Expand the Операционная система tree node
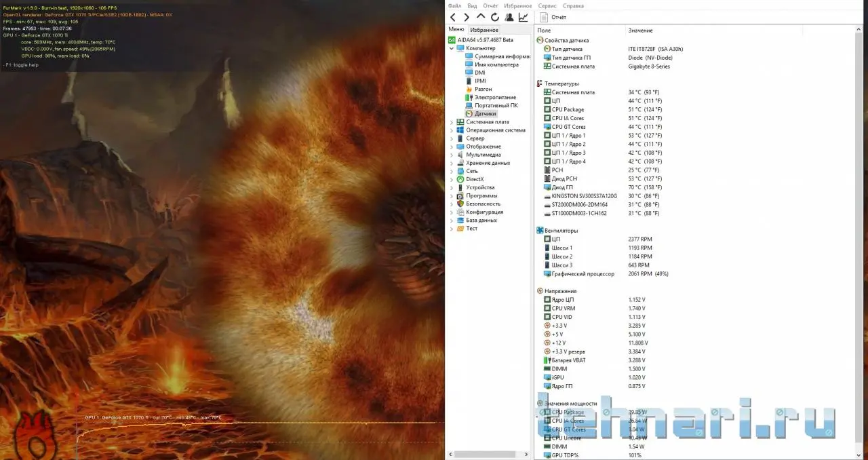 tap(452, 130)
